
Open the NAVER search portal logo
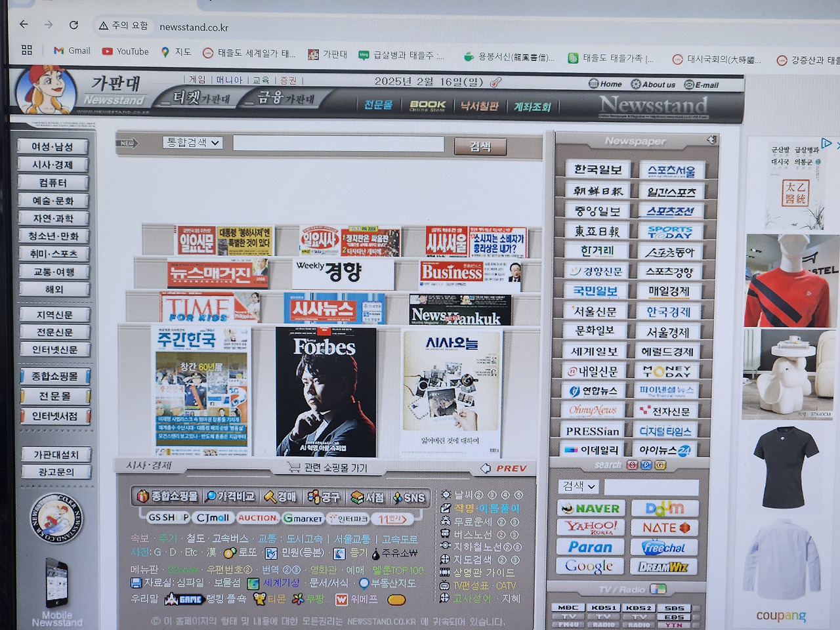tap(591, 509)
